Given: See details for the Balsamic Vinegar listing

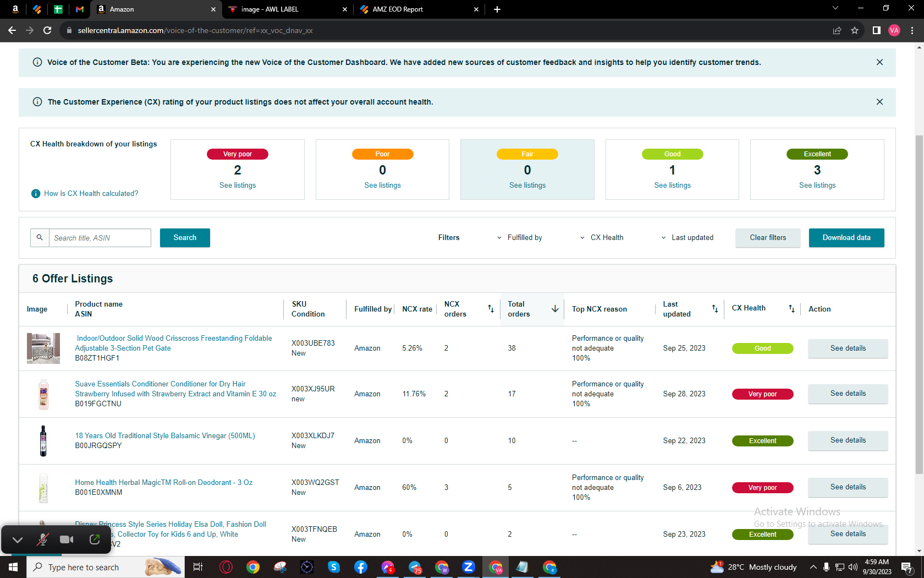Looking at the screenshot, I should [x=848, y=440].
